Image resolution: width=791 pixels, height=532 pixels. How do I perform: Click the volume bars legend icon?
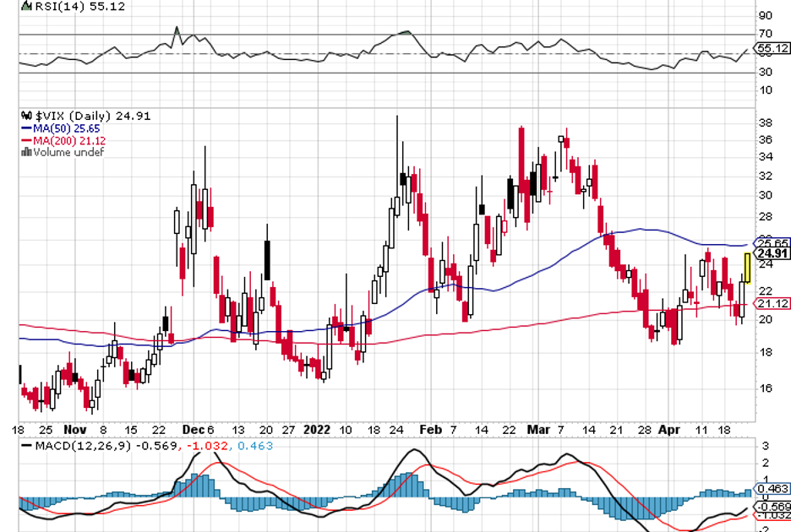coord(26,153)
